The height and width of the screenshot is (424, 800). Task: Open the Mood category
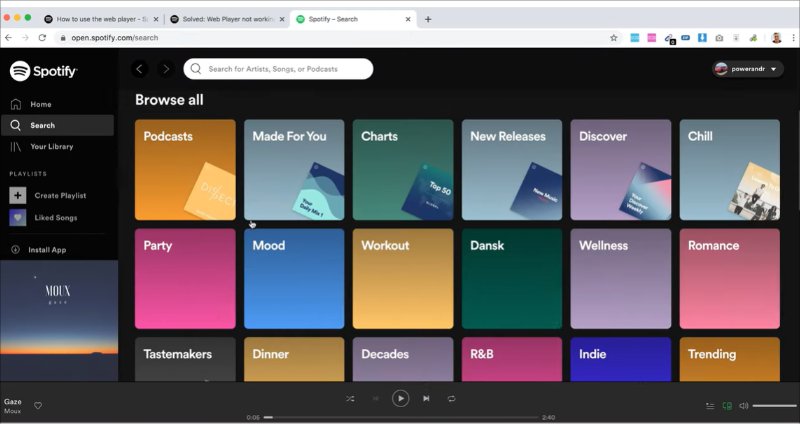pyautogui.click(x=294, y=279)
